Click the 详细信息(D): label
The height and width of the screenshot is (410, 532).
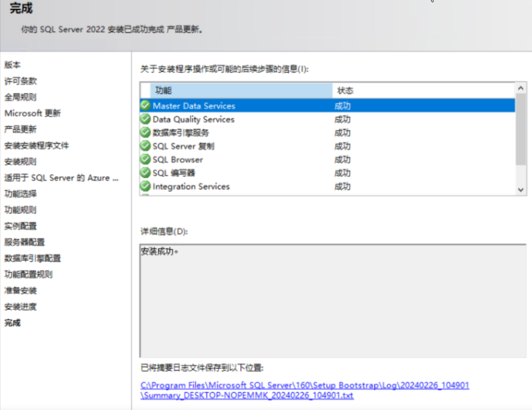pyautogui.click(x=164, y=231)
